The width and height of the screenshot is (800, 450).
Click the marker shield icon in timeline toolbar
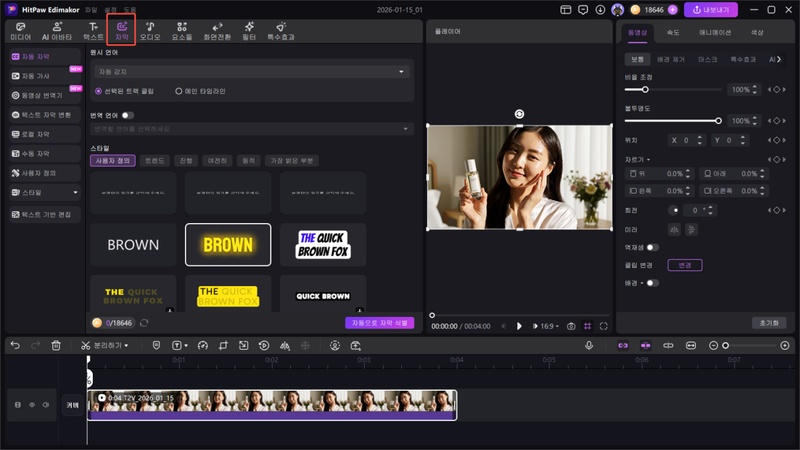pyautogui.click(x=156, y=345)
